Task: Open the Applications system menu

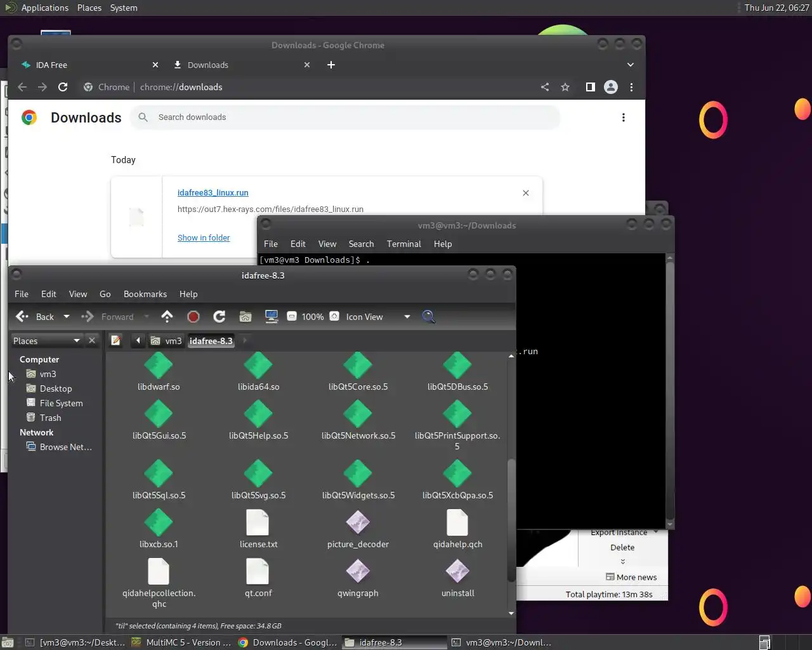Action: point(37,8)
